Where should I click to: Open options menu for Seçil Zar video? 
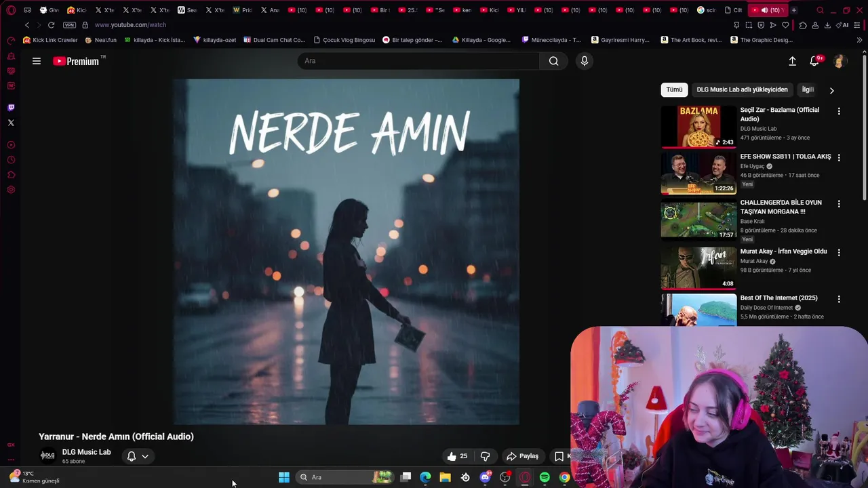839,111
